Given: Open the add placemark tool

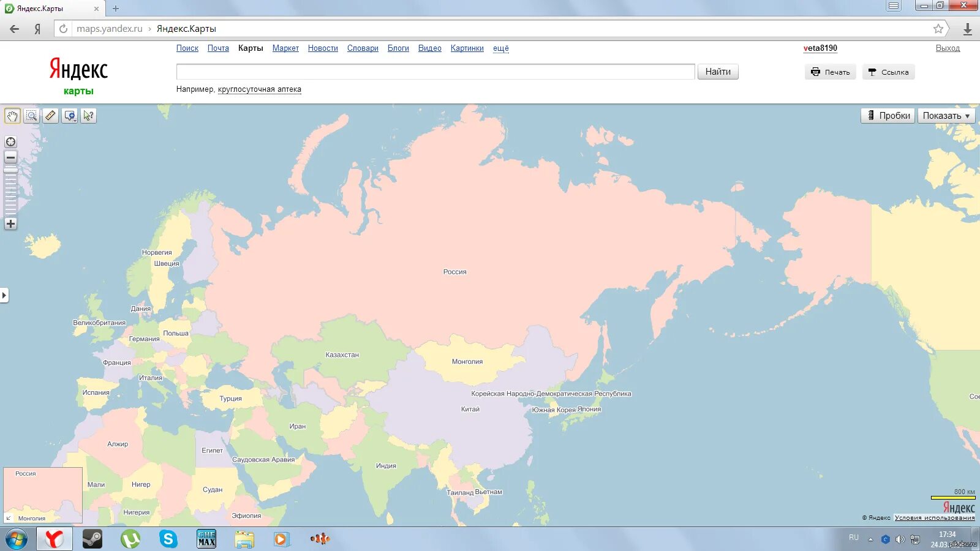Looking at the screenshot, I should [x=70, y=116].
